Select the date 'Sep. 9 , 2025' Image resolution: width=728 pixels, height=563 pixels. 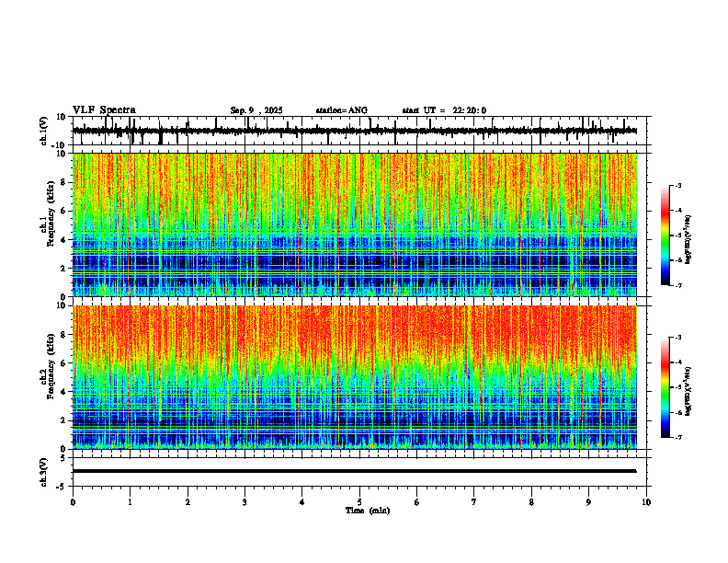(256, 110)
